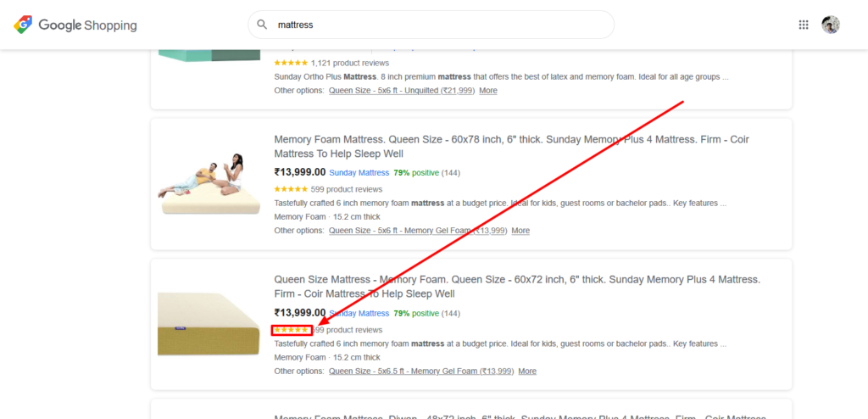Click More next to 5x6 ft Memory Gel Foam

(520, 230)
